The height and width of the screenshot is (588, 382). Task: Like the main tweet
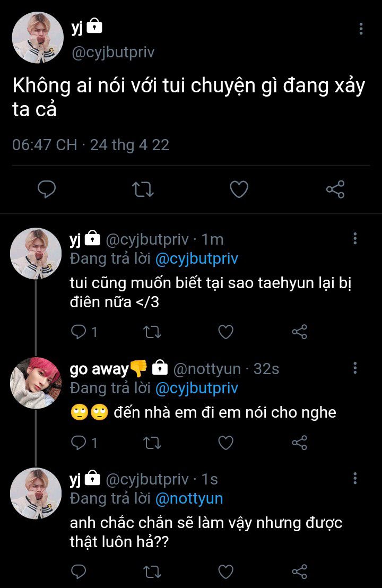pyautogui.click(x=239, y=189)
